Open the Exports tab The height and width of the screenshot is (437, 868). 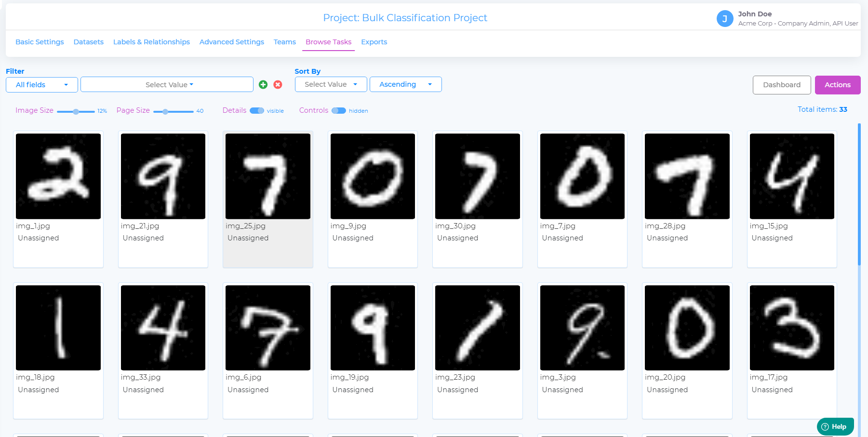(x=374, y=42)
